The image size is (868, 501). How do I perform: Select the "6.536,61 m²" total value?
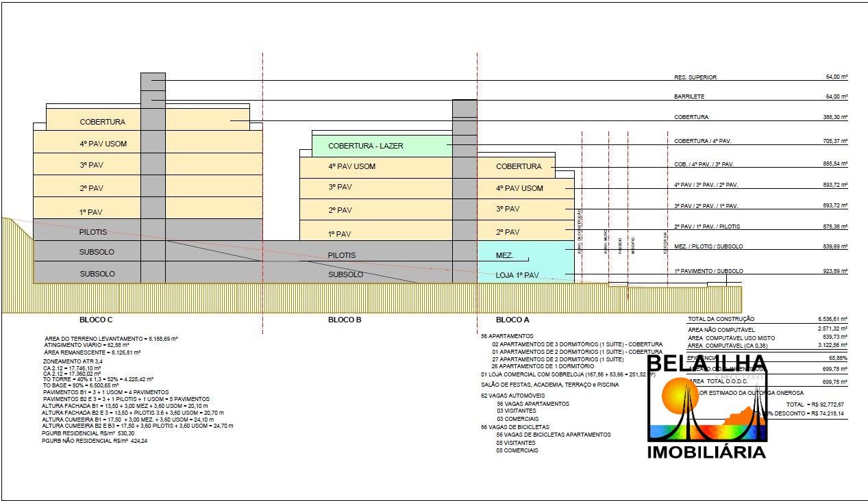point(834,319)
